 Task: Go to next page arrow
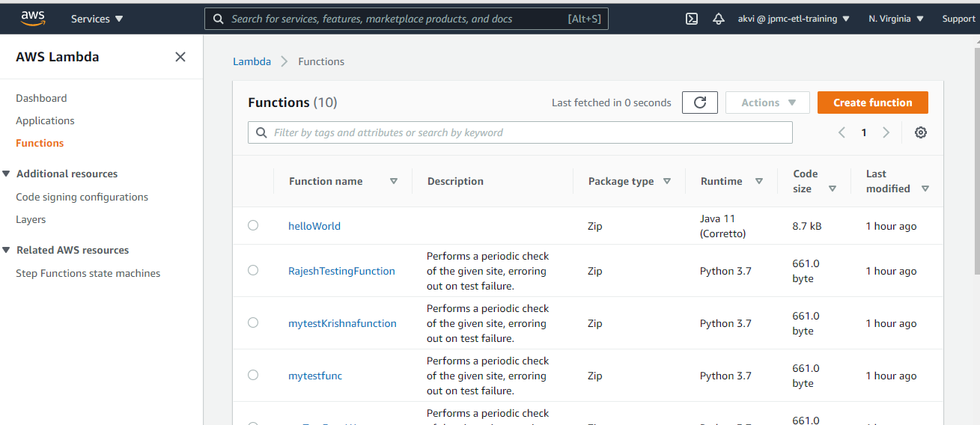[x=886, y=132]
